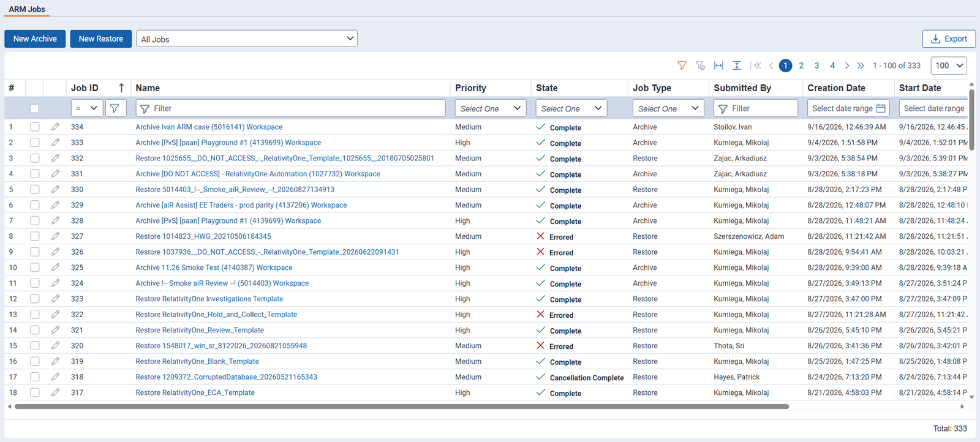Click the New Archive button

pos(35,39)
